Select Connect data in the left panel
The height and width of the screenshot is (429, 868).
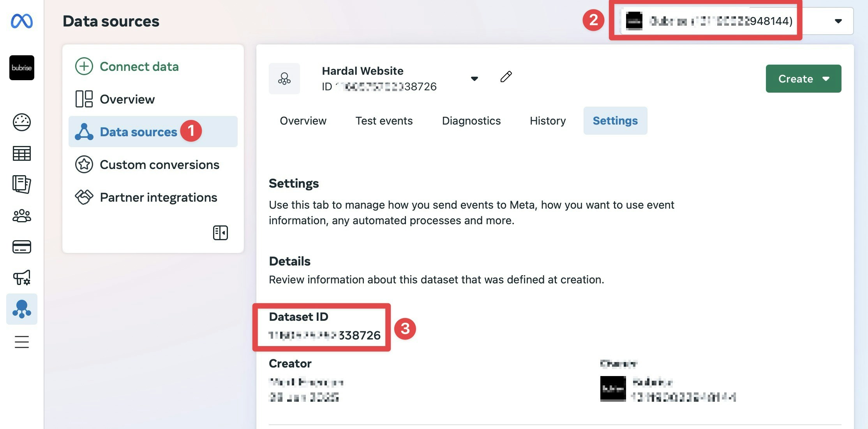139,66
